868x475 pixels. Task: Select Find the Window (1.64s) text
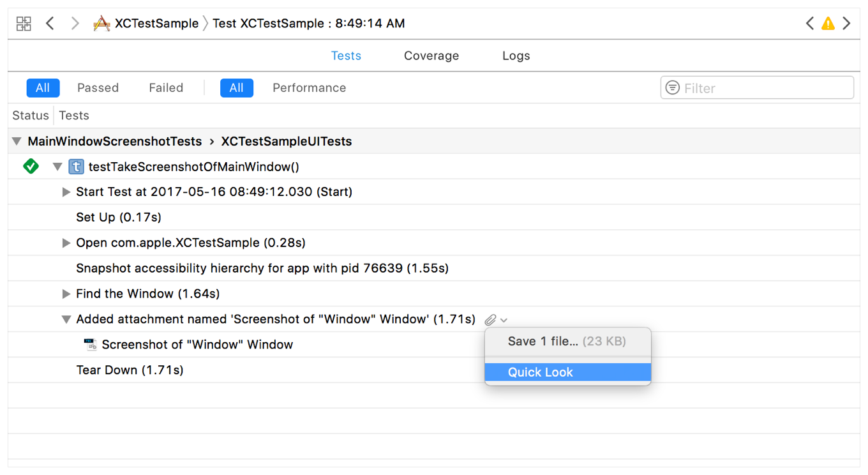coord(148,294)
